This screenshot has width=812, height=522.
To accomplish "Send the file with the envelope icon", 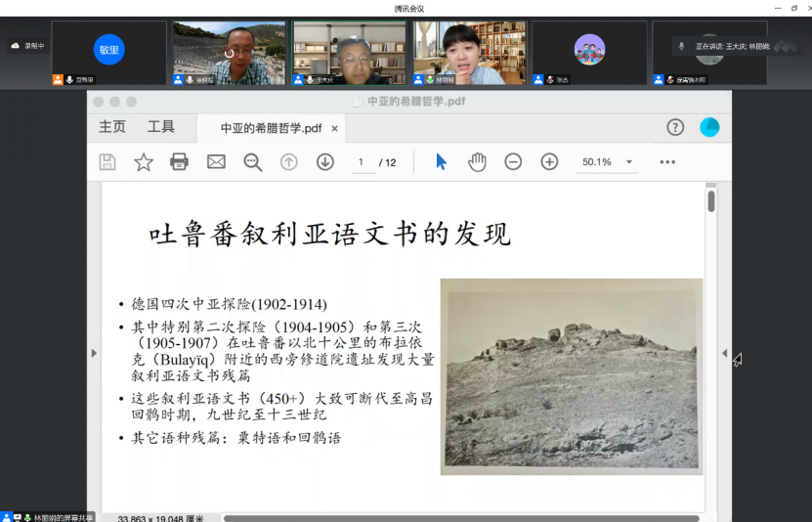I will [216, 162].
